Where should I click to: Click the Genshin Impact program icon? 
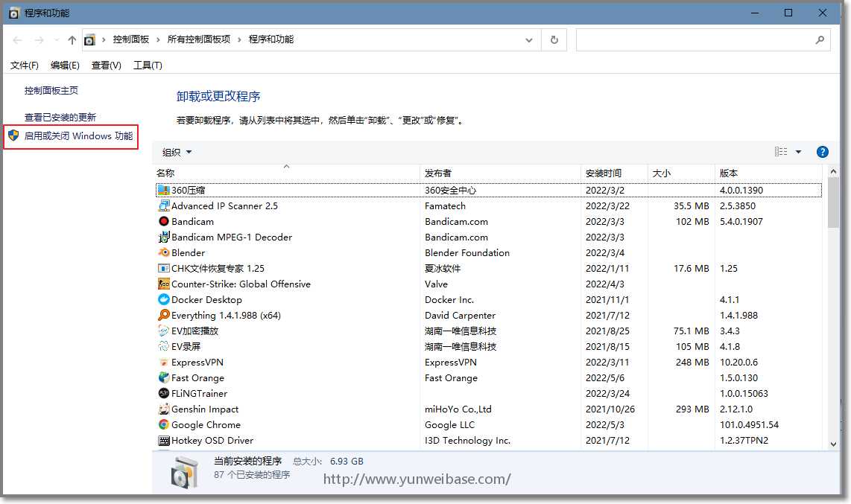[x=163, y=409]
